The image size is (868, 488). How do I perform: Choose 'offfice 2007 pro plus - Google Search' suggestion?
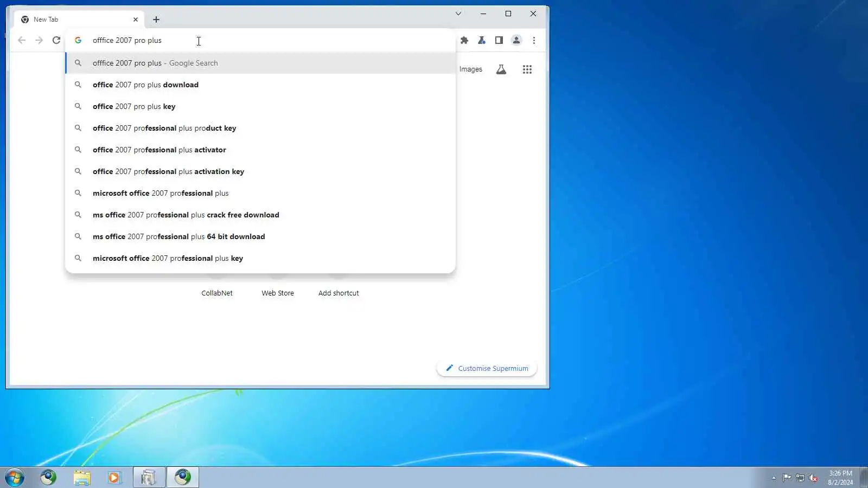(x=260, y=63)
